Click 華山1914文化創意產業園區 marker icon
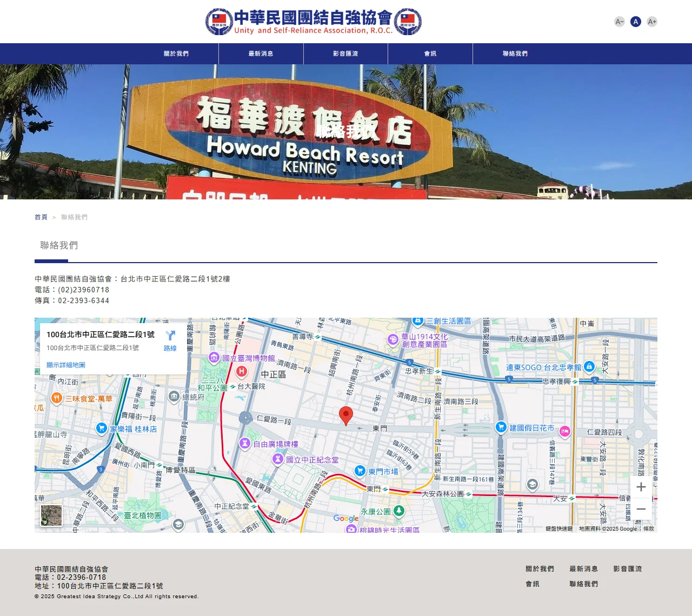This screenshot has height=616, width=692. tap(393, 339)
